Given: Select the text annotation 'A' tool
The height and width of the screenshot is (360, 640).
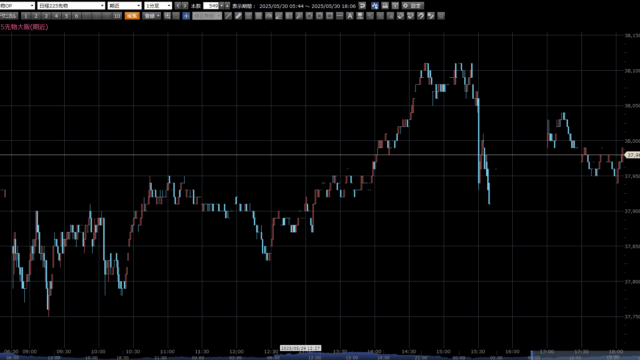Looking at the screenshot, I should pyautogui.click(x=350, y=16).
